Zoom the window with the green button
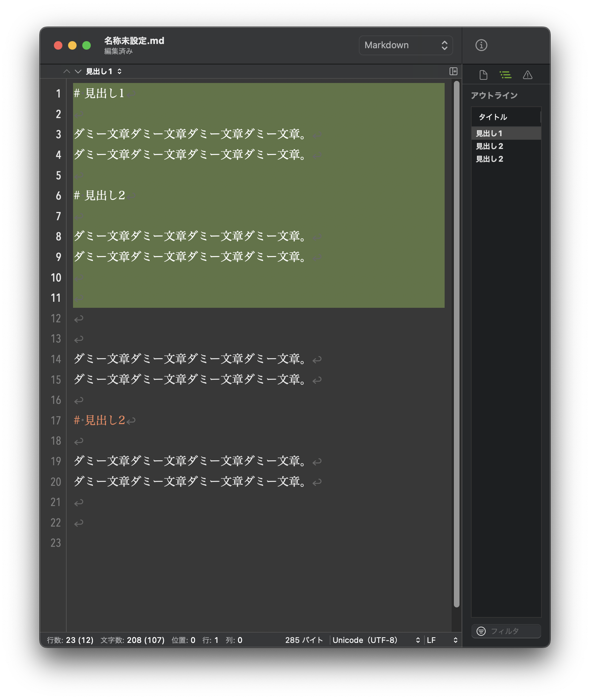The image size is (590, 700). coord(87,45)
